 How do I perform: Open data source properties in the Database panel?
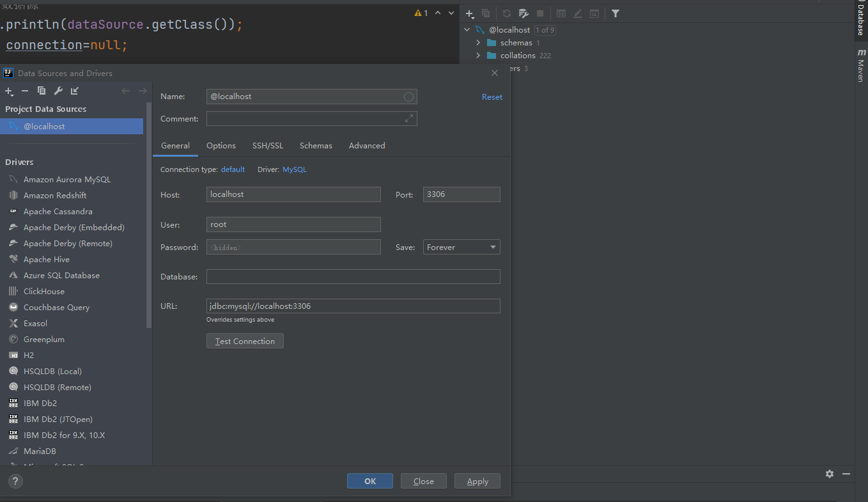523,13
